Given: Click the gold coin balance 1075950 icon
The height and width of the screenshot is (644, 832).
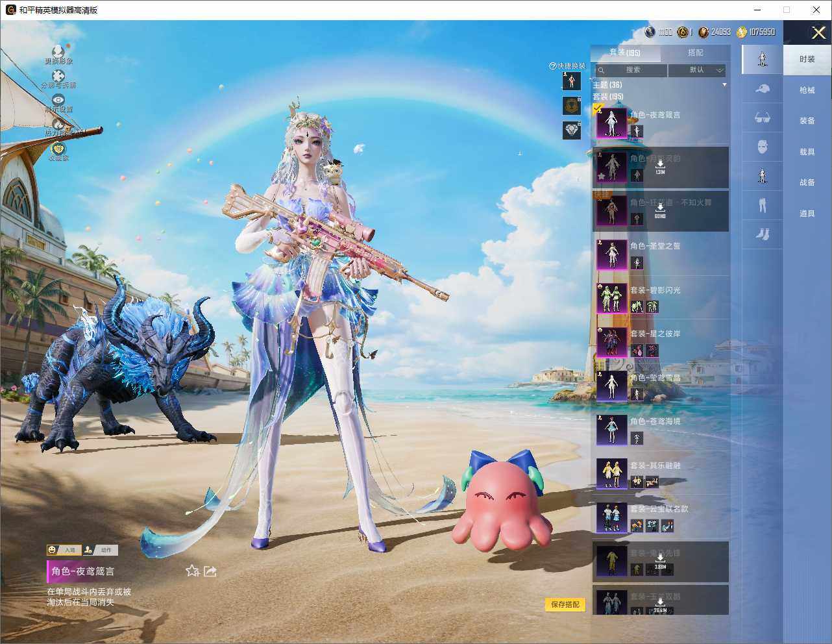Looking at the screenshot, I should click(741, 32).
